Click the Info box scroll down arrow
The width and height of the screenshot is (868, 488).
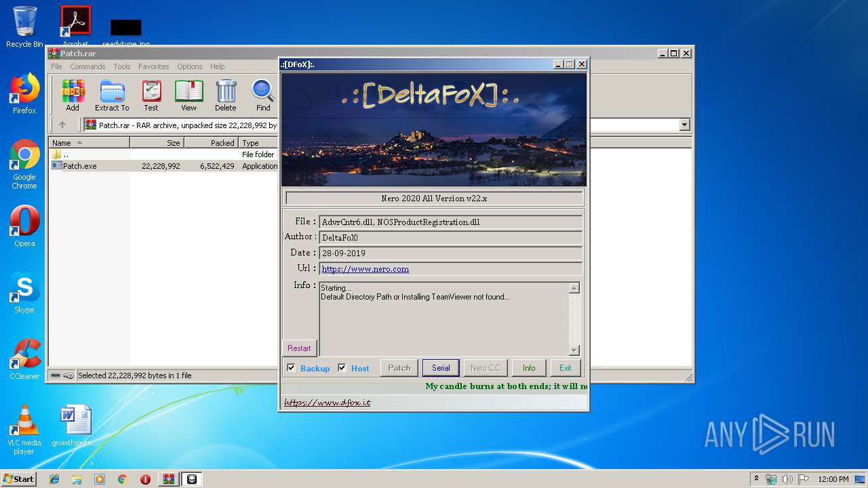574,350
